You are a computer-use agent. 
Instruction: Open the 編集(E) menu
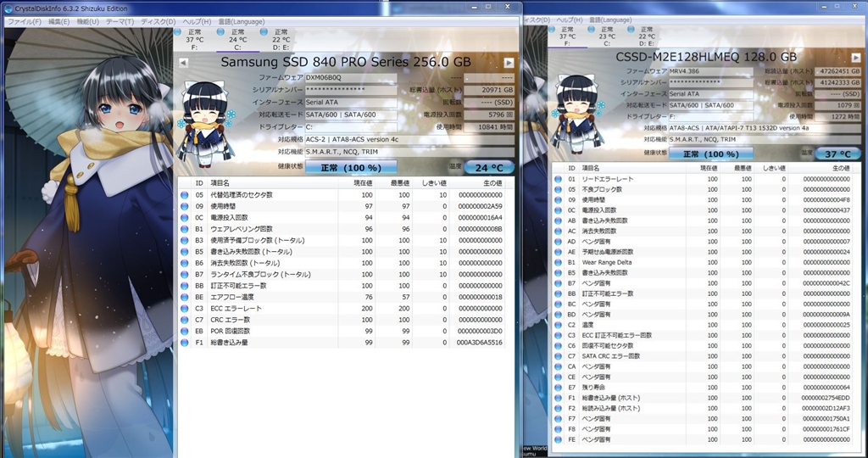[58, 21]
